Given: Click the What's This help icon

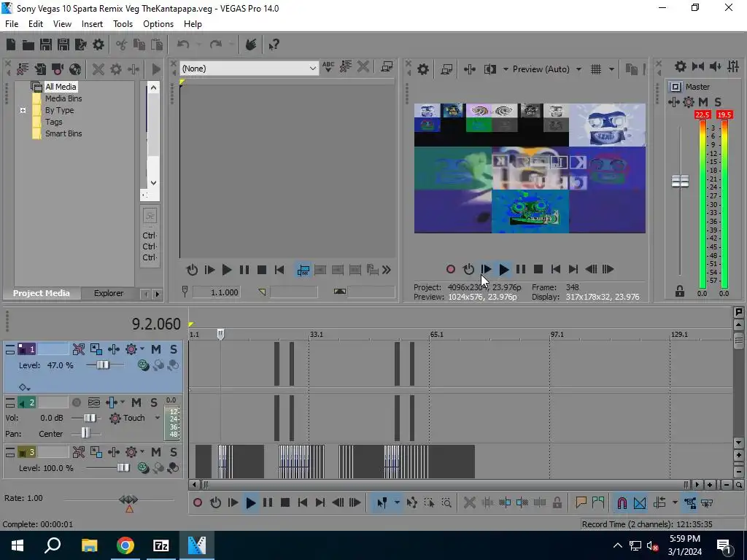Looking at the screenshot, I should [x=274, y=44].
